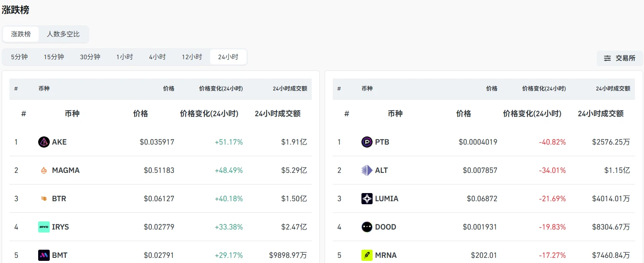
Task: Open the 交易所 filter button
Action: click(x=620, y=58)
